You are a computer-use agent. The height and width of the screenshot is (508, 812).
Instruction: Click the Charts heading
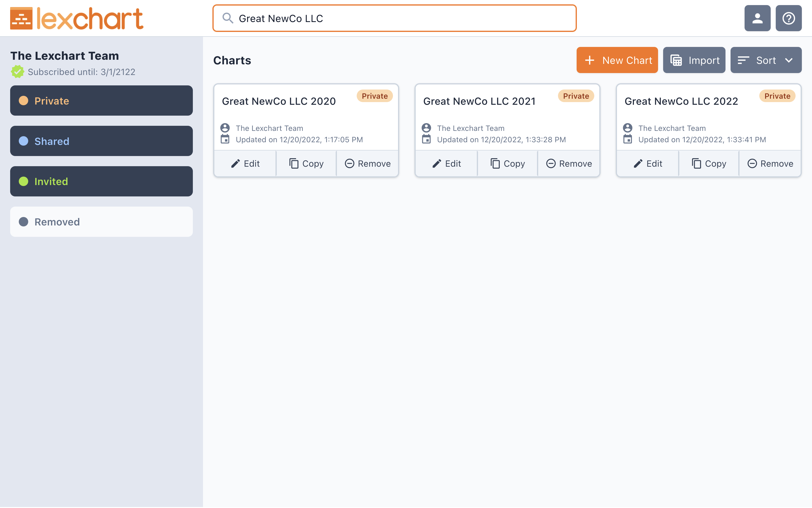pos(232,60)
